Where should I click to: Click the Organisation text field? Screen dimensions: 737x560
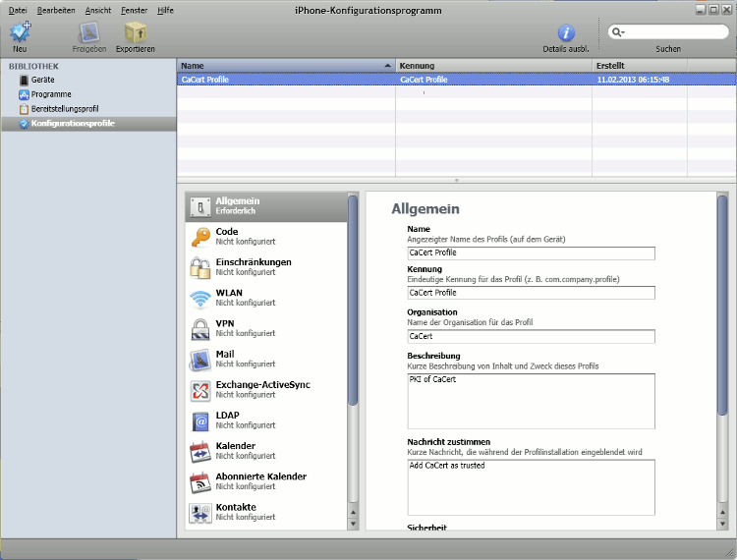(531, 336)
